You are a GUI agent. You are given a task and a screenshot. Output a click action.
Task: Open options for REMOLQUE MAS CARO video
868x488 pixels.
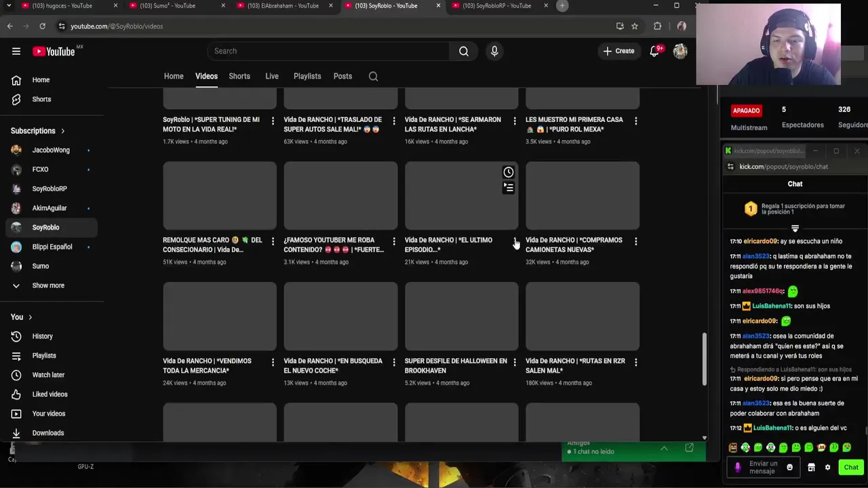pyautogui.click(x=273, y=241)
